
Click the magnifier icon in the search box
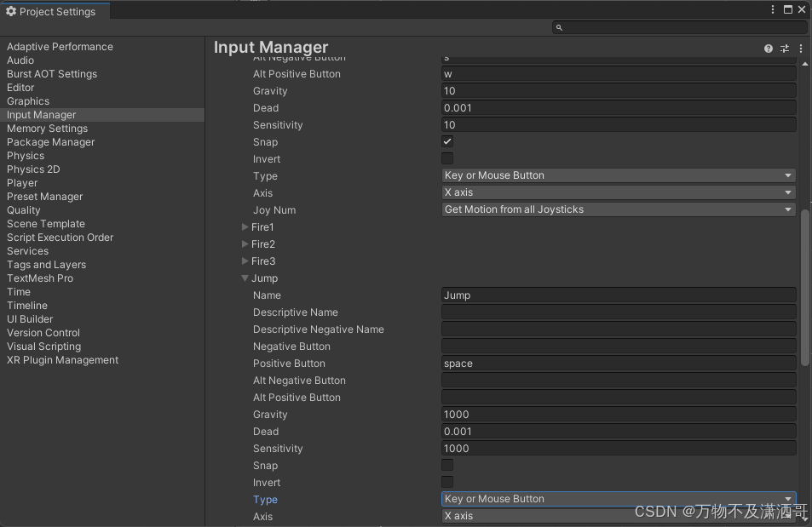pos(559,27)
